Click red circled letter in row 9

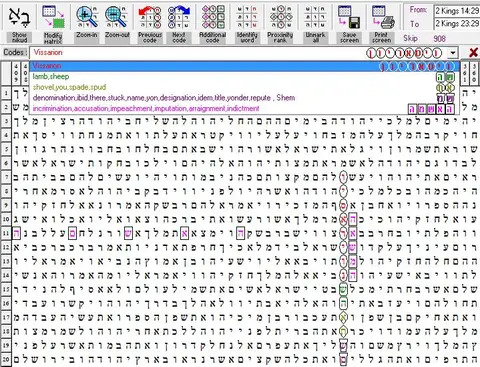[x=343, y=205]
